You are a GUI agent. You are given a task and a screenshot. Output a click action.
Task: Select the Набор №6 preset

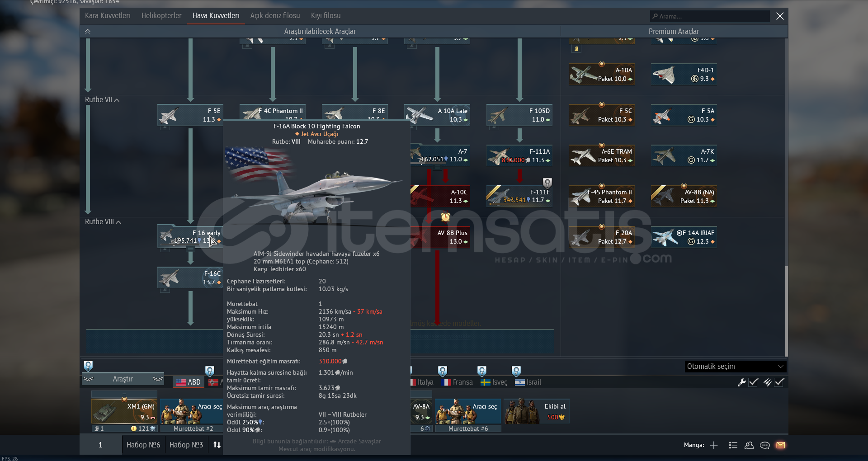143,445
